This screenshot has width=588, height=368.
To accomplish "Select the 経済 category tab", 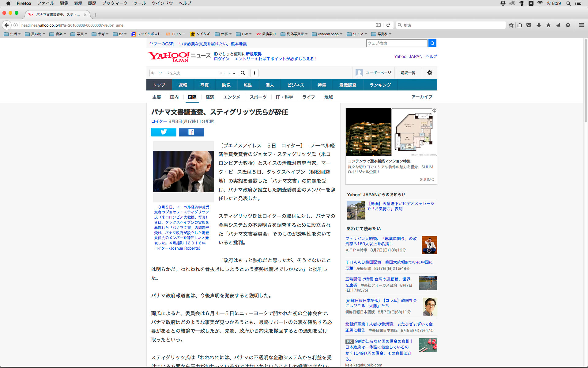I will point(210,97).
